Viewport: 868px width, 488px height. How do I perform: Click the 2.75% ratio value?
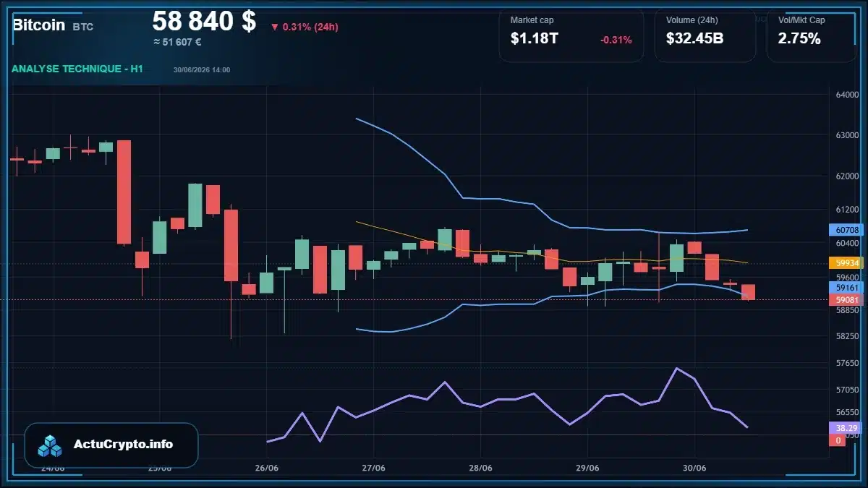[x=799, y=39]
